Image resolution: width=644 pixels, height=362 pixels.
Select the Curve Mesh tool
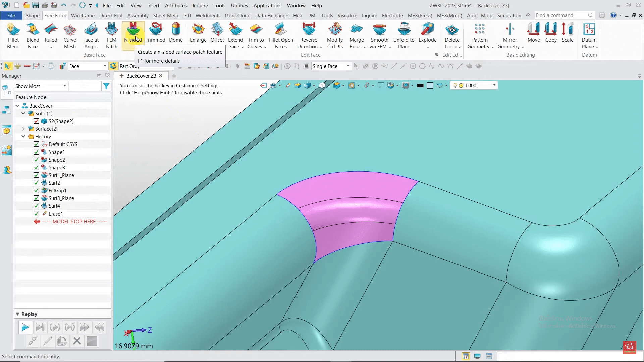point(70,36)
